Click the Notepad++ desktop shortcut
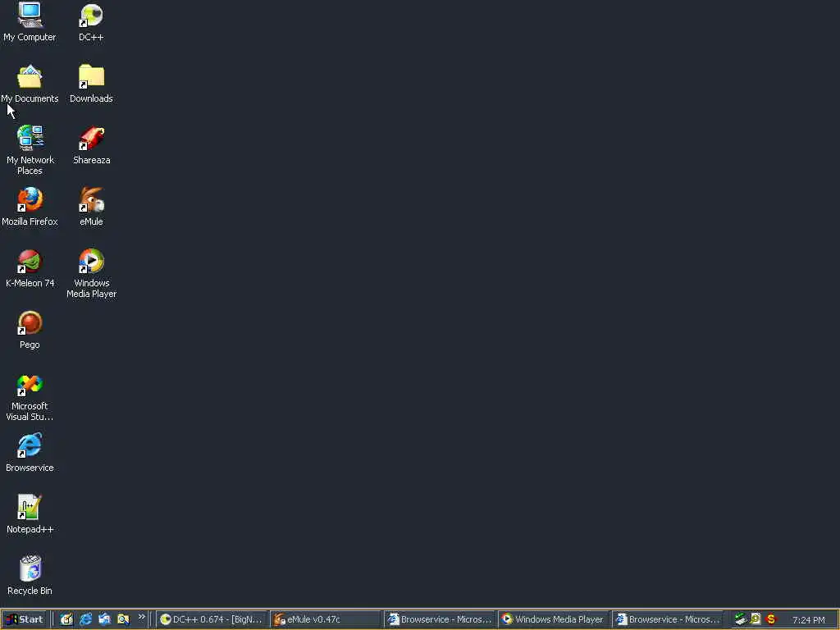The height and width of the screenshot is (630, 840). coord(30,515)
